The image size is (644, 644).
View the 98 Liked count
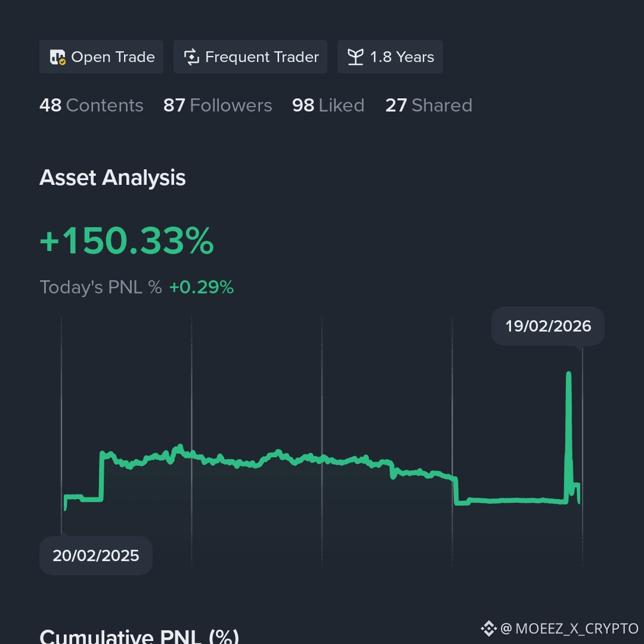point(328,106)
